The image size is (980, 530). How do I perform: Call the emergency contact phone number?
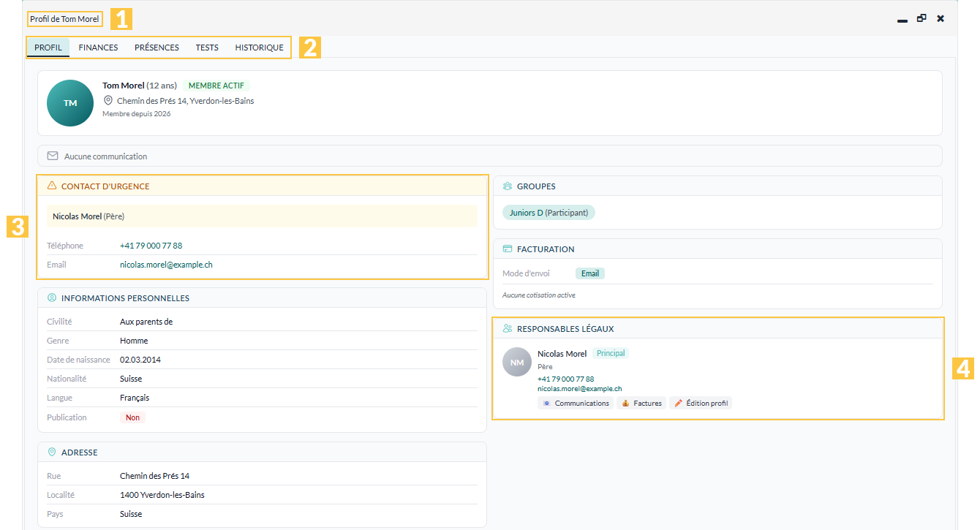click(151, 246)
